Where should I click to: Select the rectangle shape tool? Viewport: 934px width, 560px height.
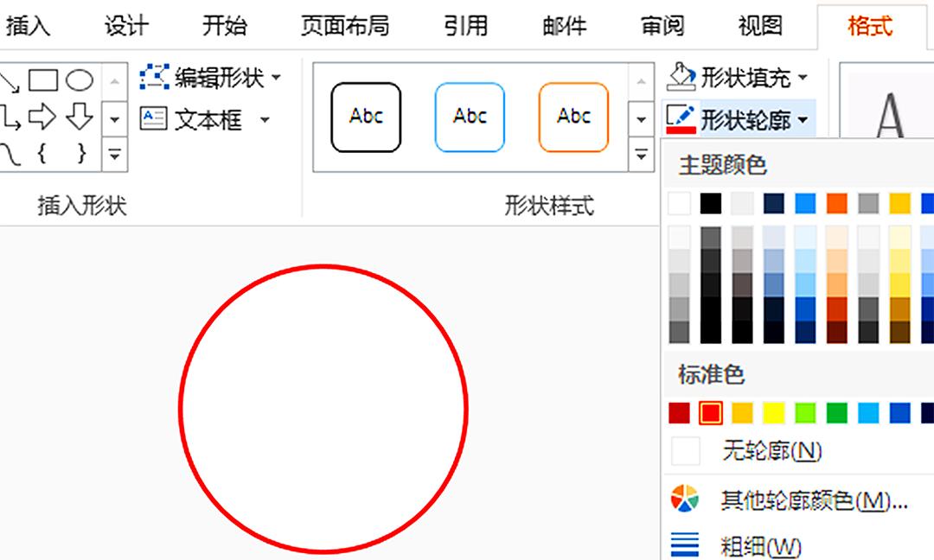[x=44, y=79]
